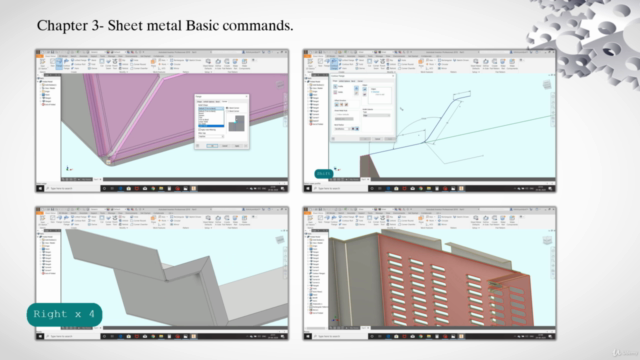This screenshot has width=640, height=360.
Task: Click Start 2D Sketch in gray bend screenshot
Action: click(x=42, y=220)
